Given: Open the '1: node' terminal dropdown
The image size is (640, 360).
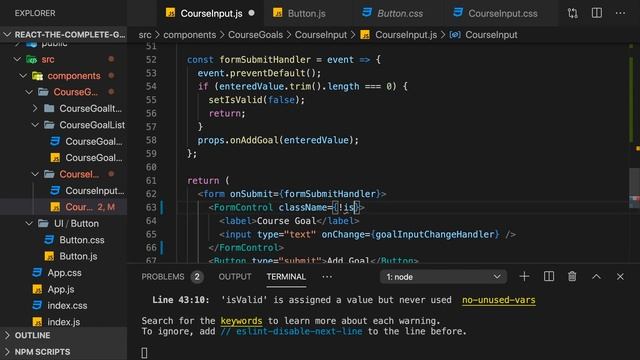Looking at the screenshot, I should (x=444, y=277).
